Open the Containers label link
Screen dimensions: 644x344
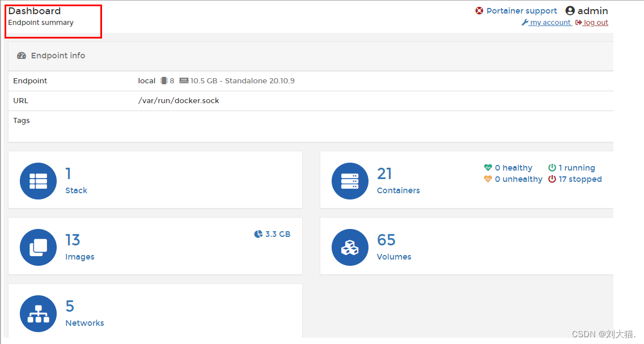[399, 190]
